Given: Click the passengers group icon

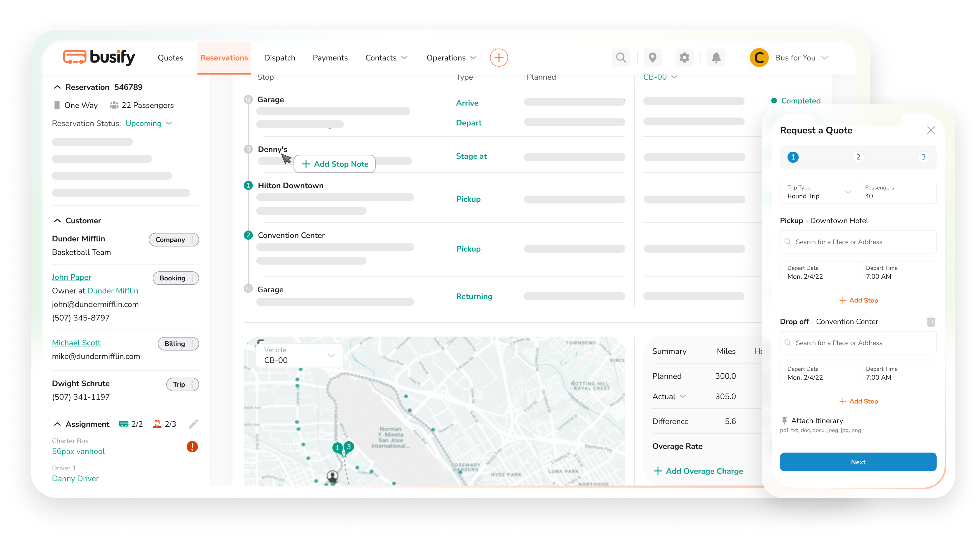Looking at the screenshot, I should tap(114, 105).
